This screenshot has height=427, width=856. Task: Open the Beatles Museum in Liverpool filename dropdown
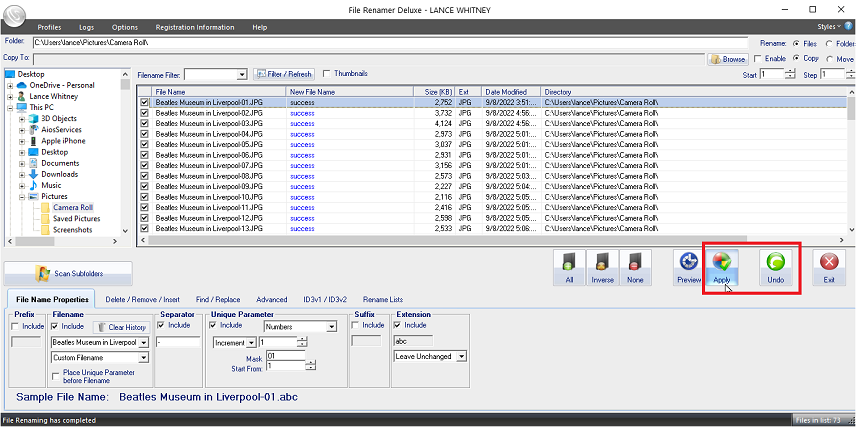tap(144, 343)
